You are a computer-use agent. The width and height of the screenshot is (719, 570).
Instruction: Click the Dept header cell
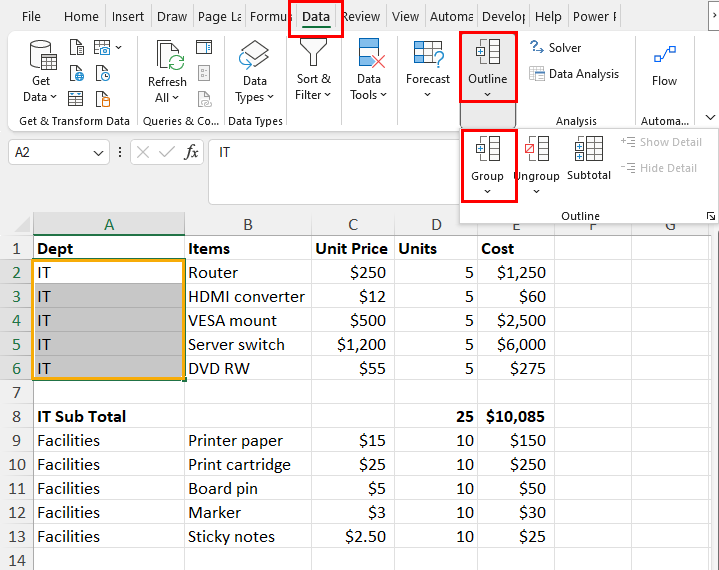(109, 249)
